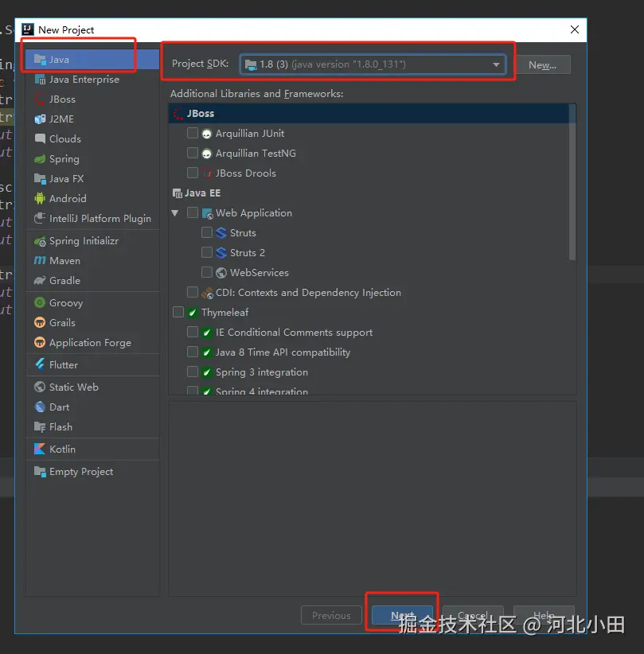Select the Gradle elephant icon

click(40, 281)
